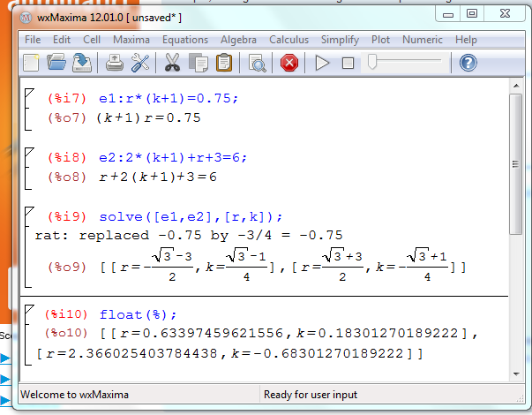Click the Ready for user input status text
Image resolution: width=532 pixels, height=415 pixels.
pyautogui.click(x=310, y=395)
